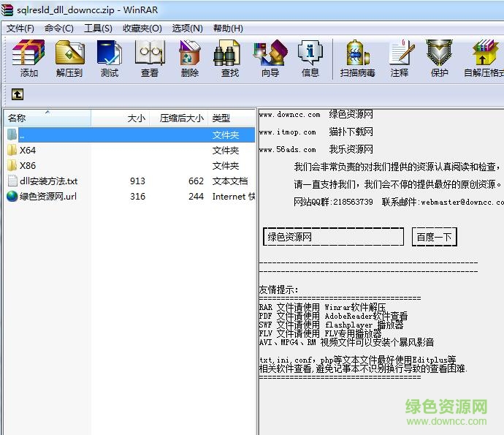The image size is (504, 435).
Task: Open the 查看 (View) tool
Action: click(x=150, y=58)
